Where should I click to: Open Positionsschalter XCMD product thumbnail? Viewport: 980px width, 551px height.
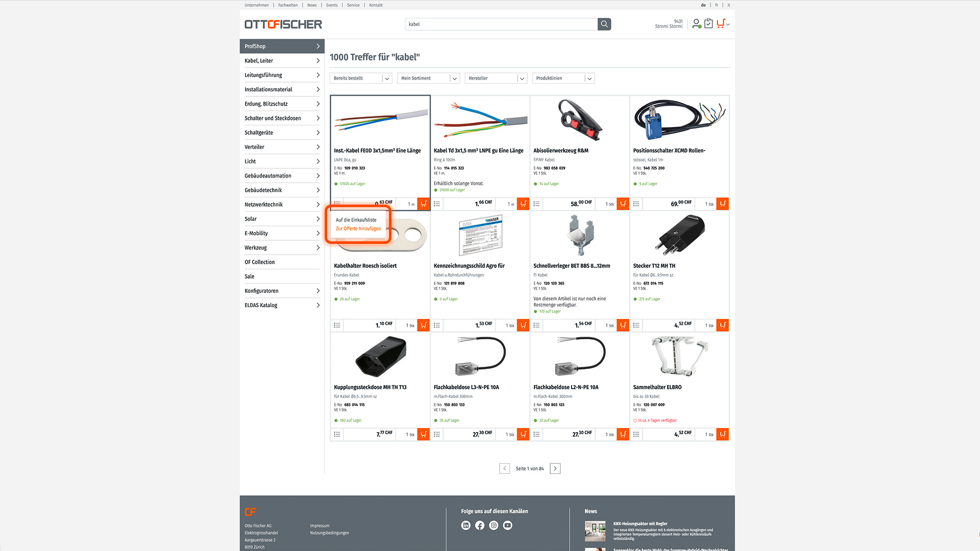click(x=679, y=120)
